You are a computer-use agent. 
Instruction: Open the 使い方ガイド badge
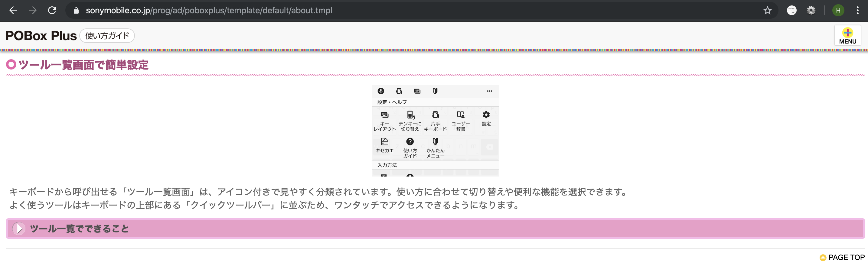tap(107, 36)
